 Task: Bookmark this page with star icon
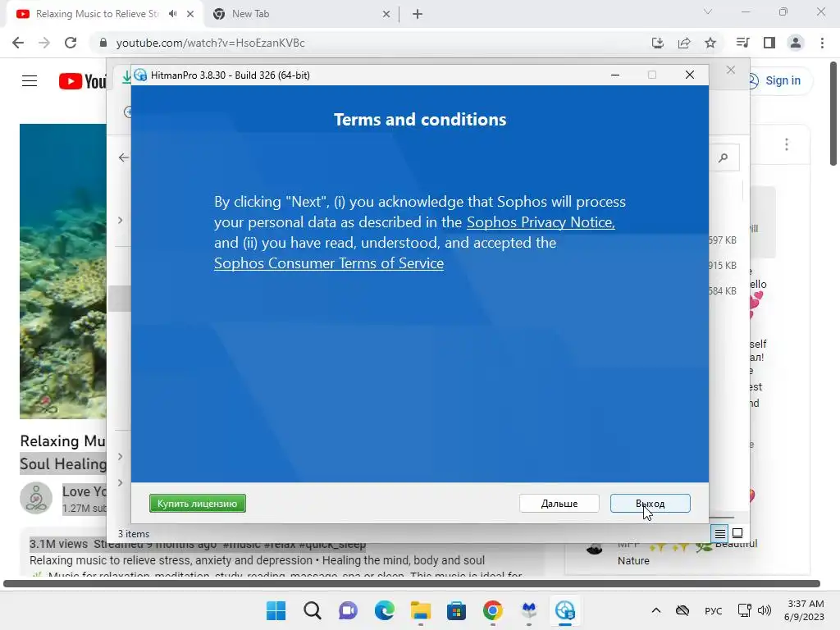pyautogui.click(x=710, y=43)
